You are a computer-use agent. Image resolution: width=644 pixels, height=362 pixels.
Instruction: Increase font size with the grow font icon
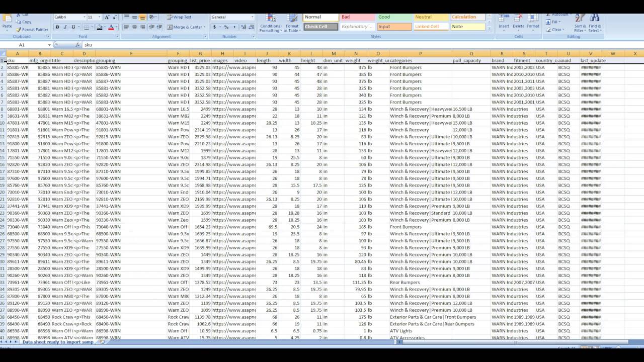pos(107,17)
